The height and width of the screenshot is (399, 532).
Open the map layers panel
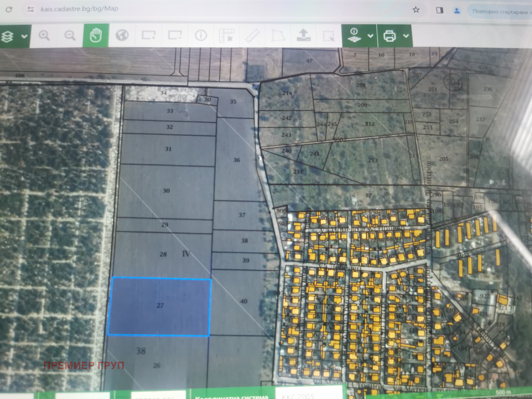(8, 36)
